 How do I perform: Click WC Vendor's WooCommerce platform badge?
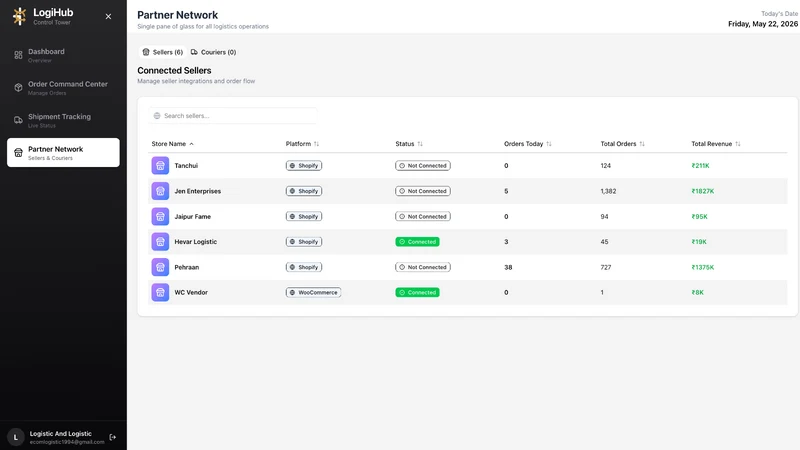coord(313,292)
